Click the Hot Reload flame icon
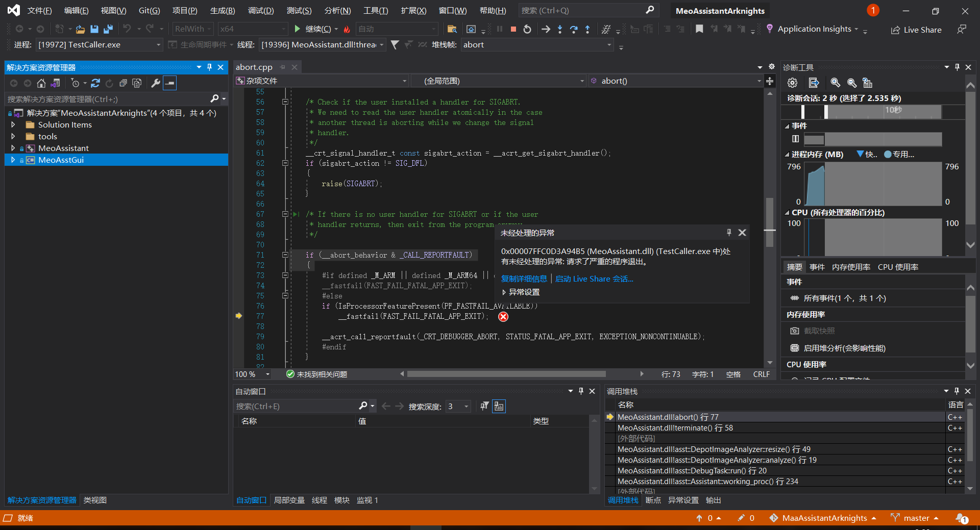The height and width of the screenshot is (530, 980). [x=347, y=29]
